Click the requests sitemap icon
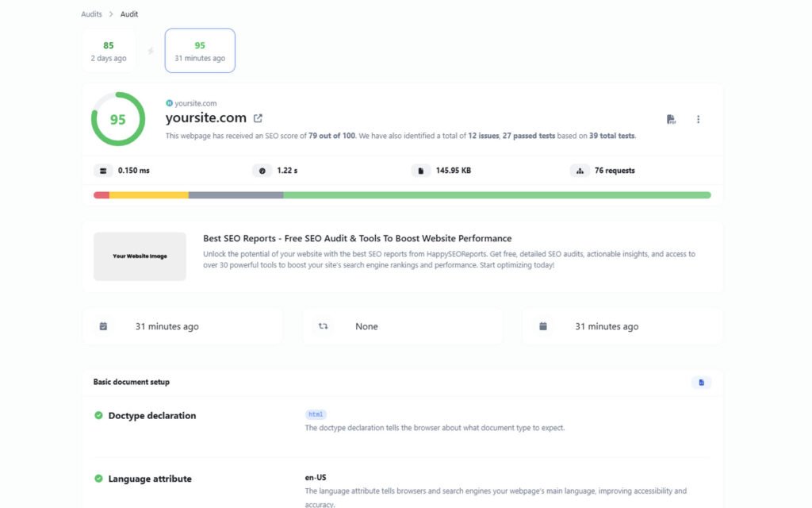812x508 pixels. [580, 171]
